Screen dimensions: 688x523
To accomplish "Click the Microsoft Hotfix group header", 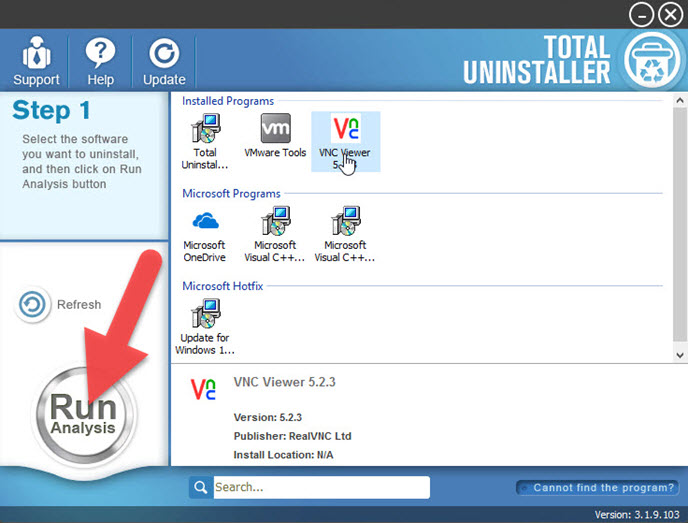I will pyautogui.click(x=222, y=286).
